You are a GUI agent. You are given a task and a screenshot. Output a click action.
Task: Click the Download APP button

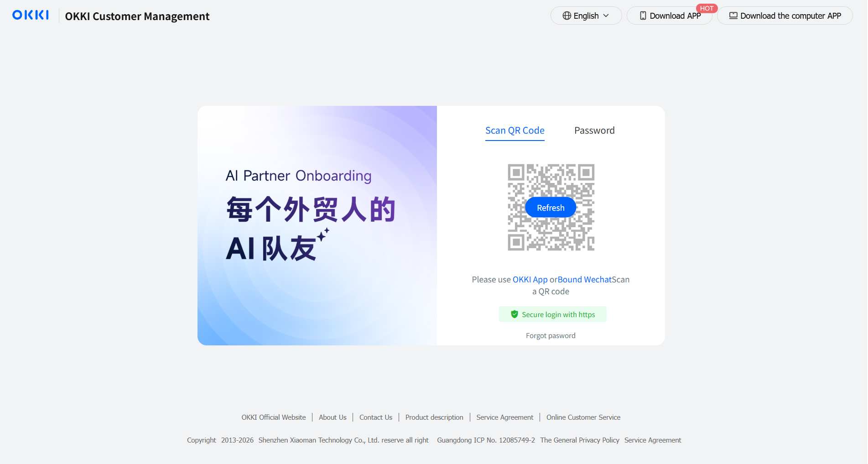pos(669,16)
